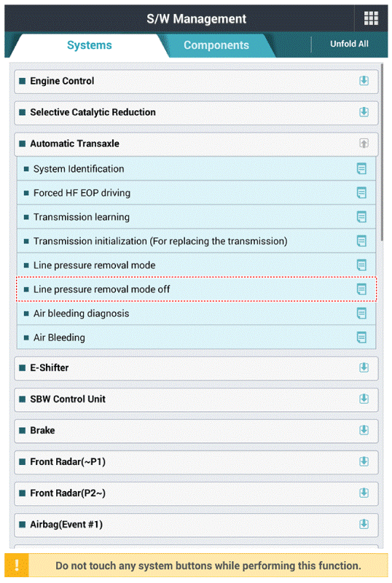The height and width of the screenshot is (583, 392).
Task: Open the Line pressure removal mode item
Action: pyautogui.click(x=197, y=265)
